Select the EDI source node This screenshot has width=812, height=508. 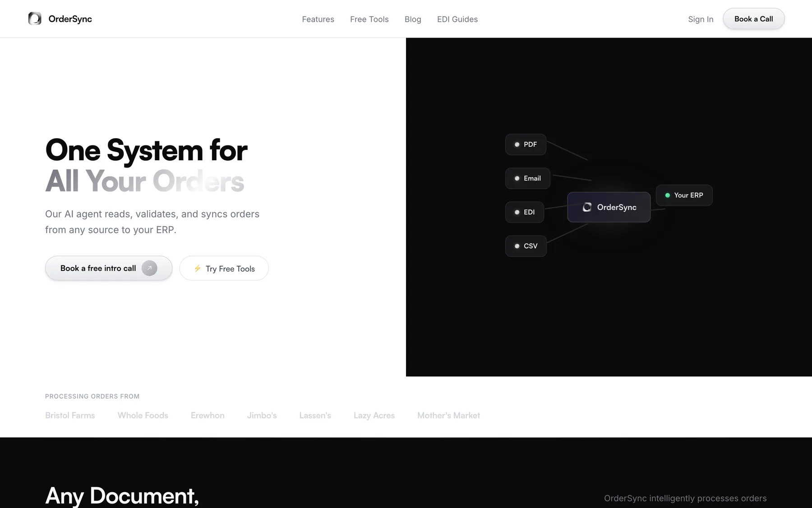pyautogui.click(x=525, y=212)
